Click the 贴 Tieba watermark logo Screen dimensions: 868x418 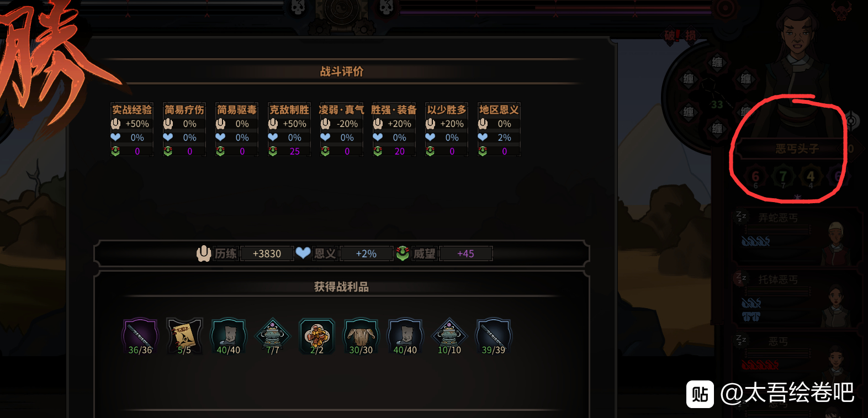point(700,394)
